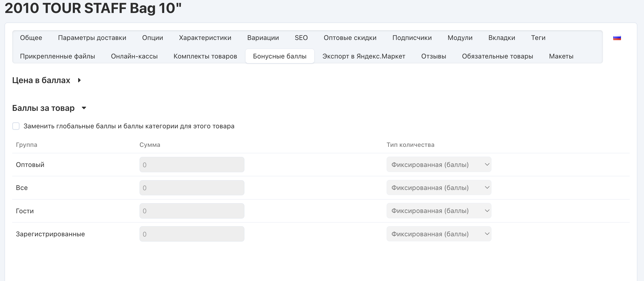
Task: Collapse the "Баллы за товар" section
Action: coord(84,108)
